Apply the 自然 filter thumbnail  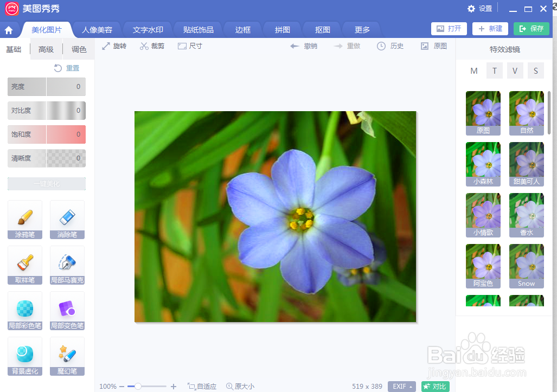[x=527, y=113]
